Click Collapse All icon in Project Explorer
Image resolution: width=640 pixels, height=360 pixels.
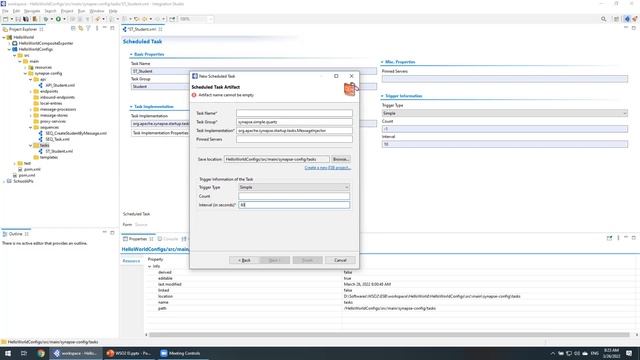(x=73, y=29)
